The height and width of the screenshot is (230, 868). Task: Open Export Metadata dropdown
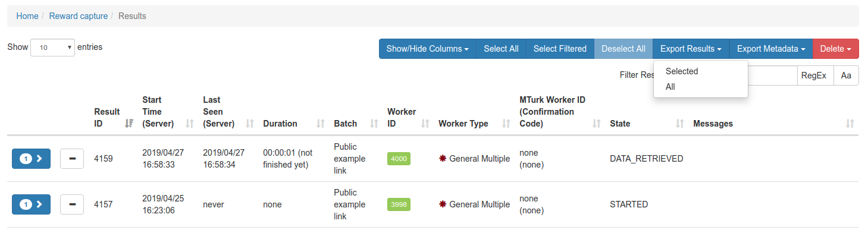coord(771,49)
